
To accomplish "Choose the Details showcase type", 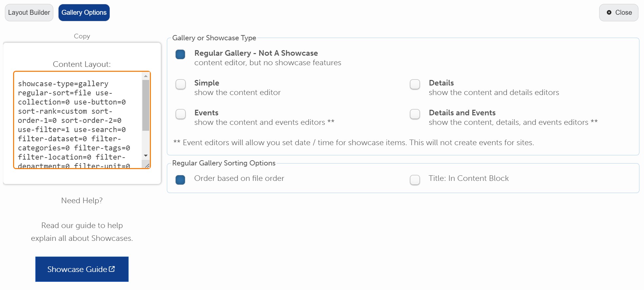I will (x=415, y=84).
